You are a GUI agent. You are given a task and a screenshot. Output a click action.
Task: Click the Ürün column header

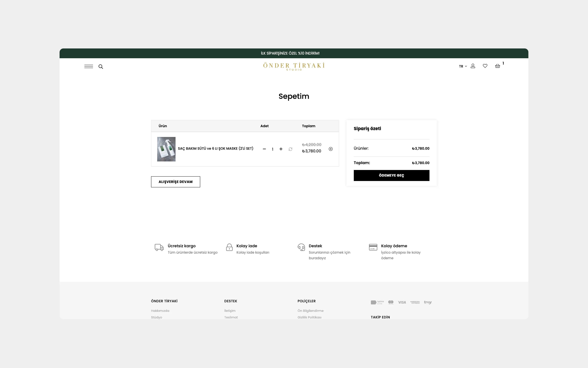tap(163, 126)
